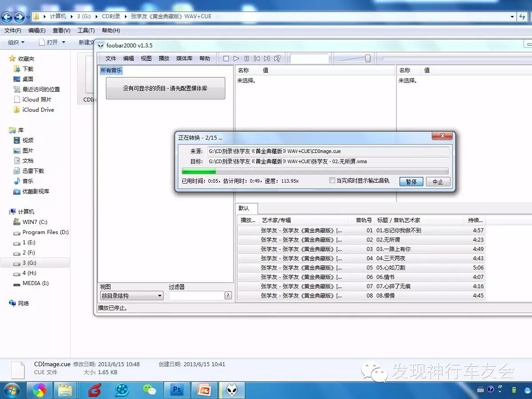
Task: Click the 暂停 button in the conversion dialog
Action: pyautogui.click(x=411, y=182)
